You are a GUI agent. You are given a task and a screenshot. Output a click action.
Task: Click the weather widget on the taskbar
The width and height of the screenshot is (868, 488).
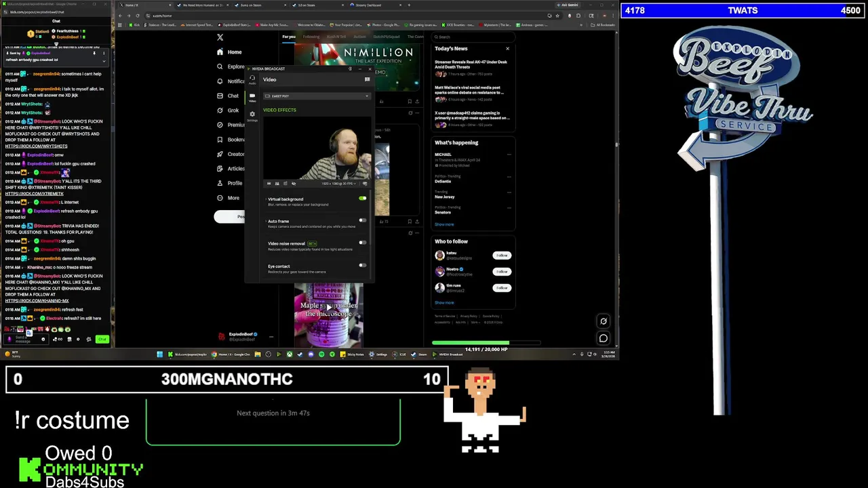pyautogui.click(x=12, y=354)
